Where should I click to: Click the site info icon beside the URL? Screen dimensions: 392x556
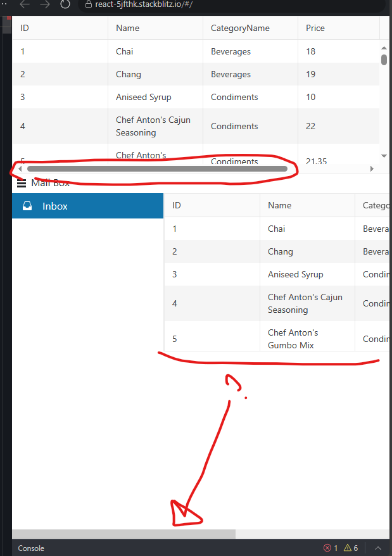point(88,4)
